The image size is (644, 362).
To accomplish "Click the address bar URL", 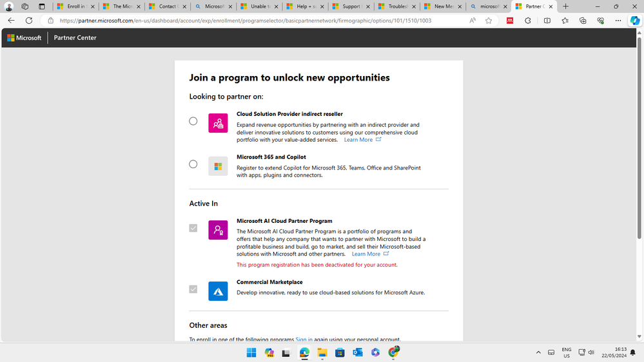I will 246,21.
